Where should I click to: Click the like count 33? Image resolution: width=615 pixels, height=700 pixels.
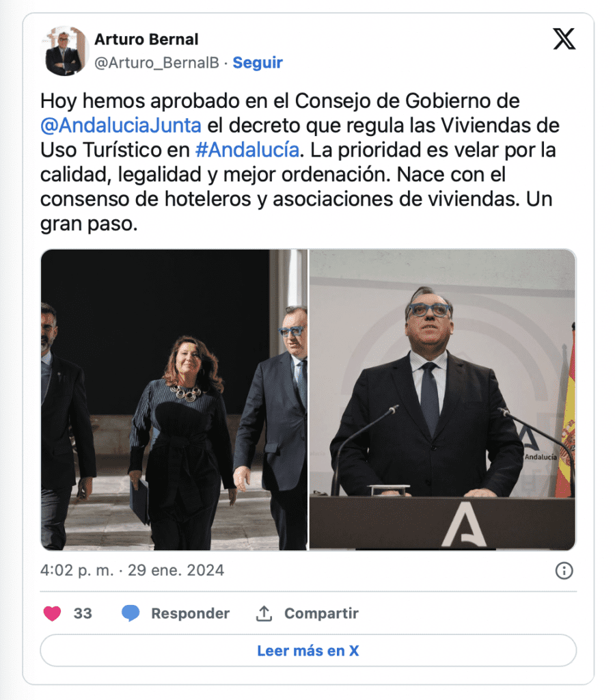(x=83, y=613)
